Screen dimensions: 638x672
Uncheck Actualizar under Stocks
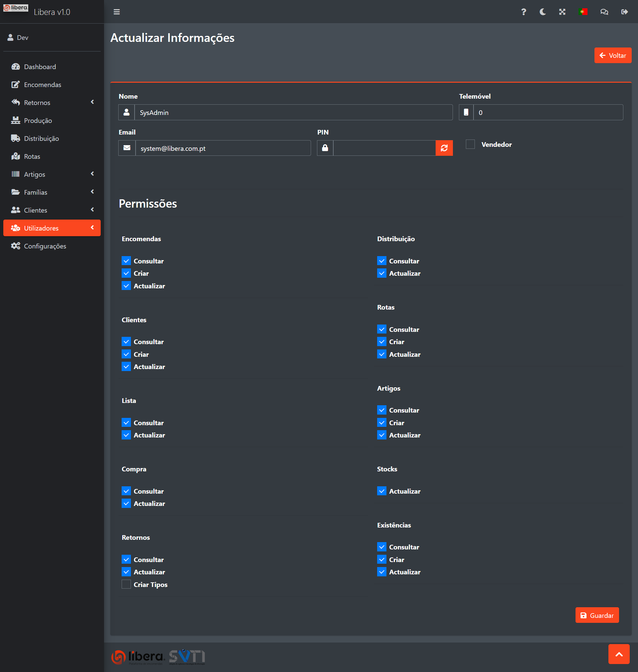tap(381, 491)
